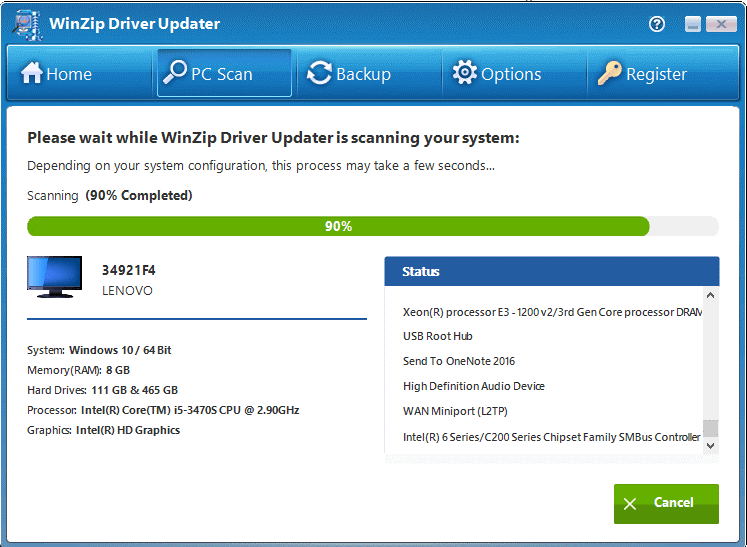Select the USB Root Hub entry
The image size is (747, 547).
[437, 336]
